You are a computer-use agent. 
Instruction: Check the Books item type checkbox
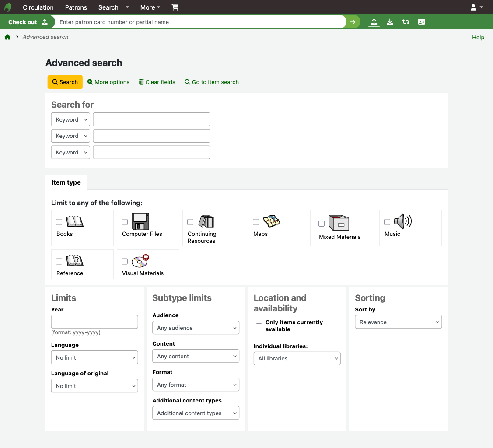point(59,222)
